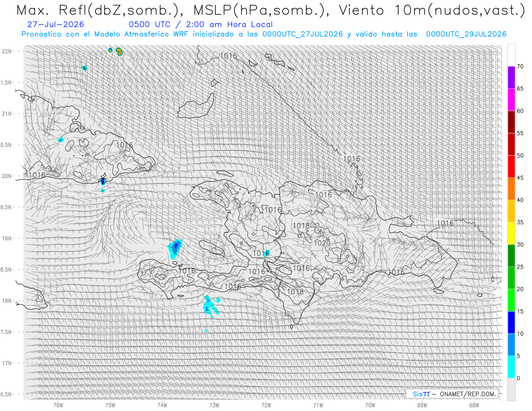
Task: Click the 'SisTT - ONAMET/REP.DOM.' credit box
Action: click(453, 394)
